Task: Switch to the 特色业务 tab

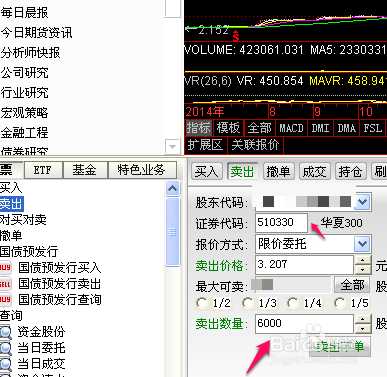Action: coord(141,170)
